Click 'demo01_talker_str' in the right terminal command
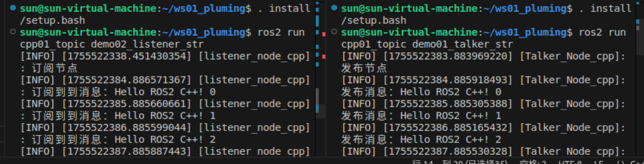This screenshot has height=164, width=644. [x=463, y=44]
